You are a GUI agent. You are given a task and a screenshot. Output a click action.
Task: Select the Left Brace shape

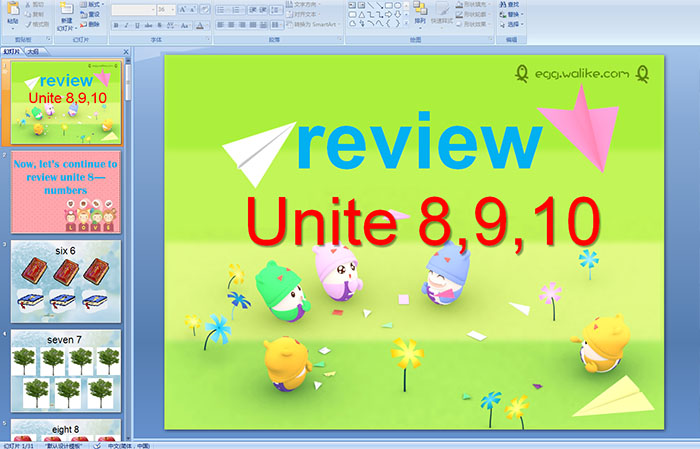[x=388, y=23]
